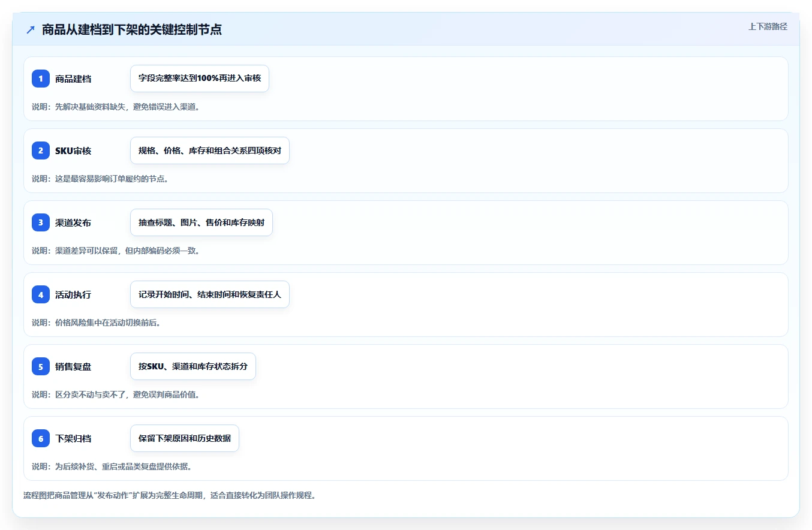The width and height of the screenshot is (812, 530).
Task: Click step number 3 badge
Action: click(x=41, y=222)
